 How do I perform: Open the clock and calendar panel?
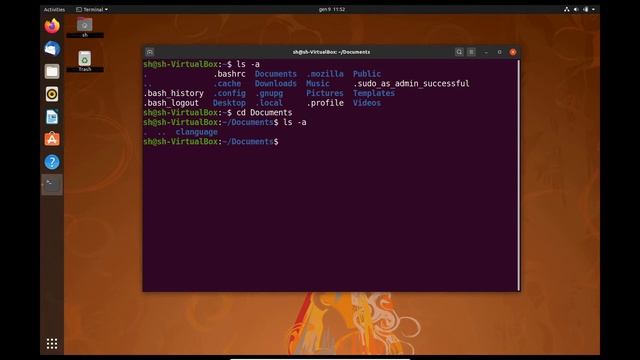(x=332, y=9)
